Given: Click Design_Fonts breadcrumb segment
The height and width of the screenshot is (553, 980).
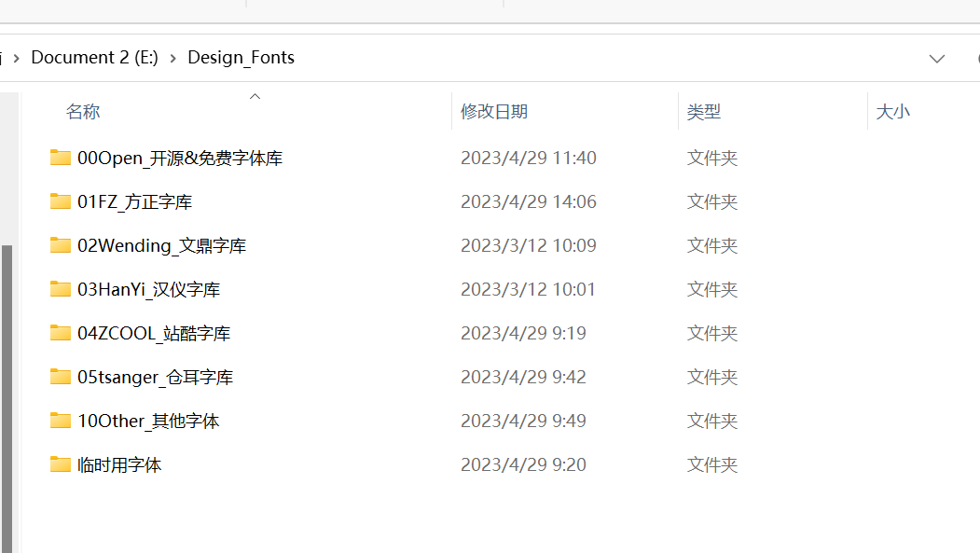Looking at the screenshot, I should (x=242, y=58).
